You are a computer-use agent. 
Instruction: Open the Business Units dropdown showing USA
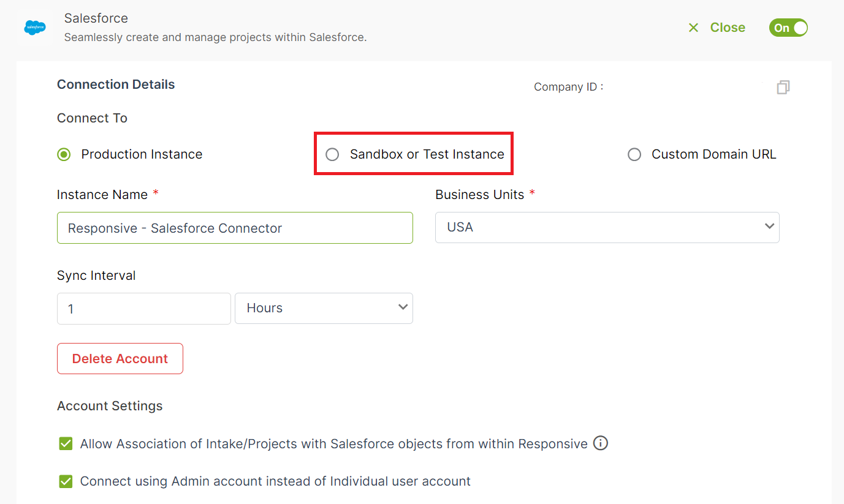[607, 227]
